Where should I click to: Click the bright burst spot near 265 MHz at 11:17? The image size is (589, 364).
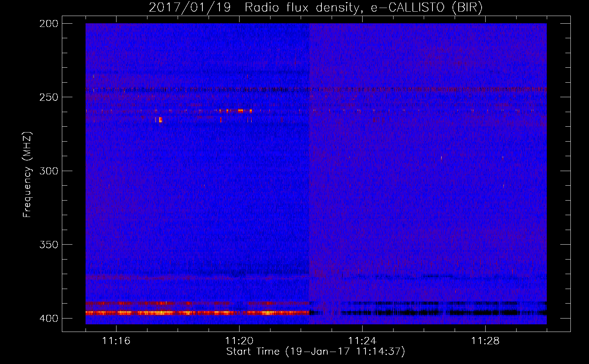click(160, 120)
